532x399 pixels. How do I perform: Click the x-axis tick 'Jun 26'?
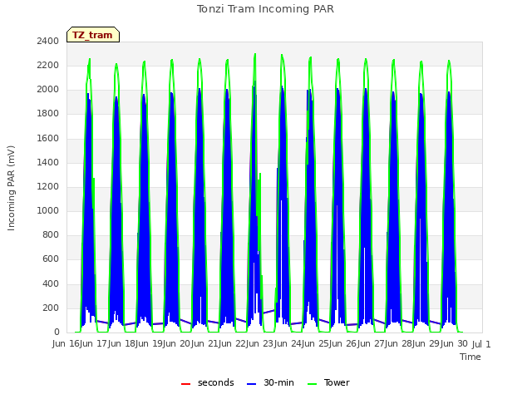point(344,343)
